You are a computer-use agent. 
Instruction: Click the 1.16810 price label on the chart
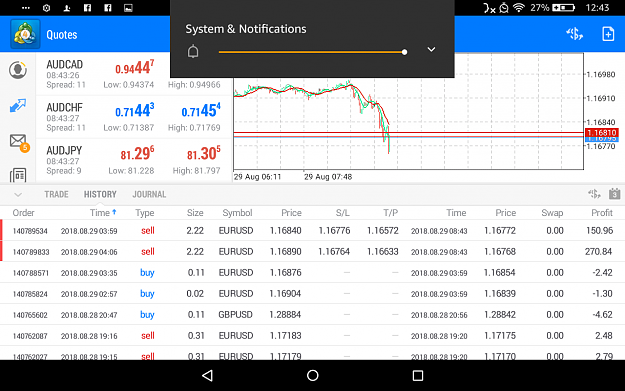click(601, 132)
